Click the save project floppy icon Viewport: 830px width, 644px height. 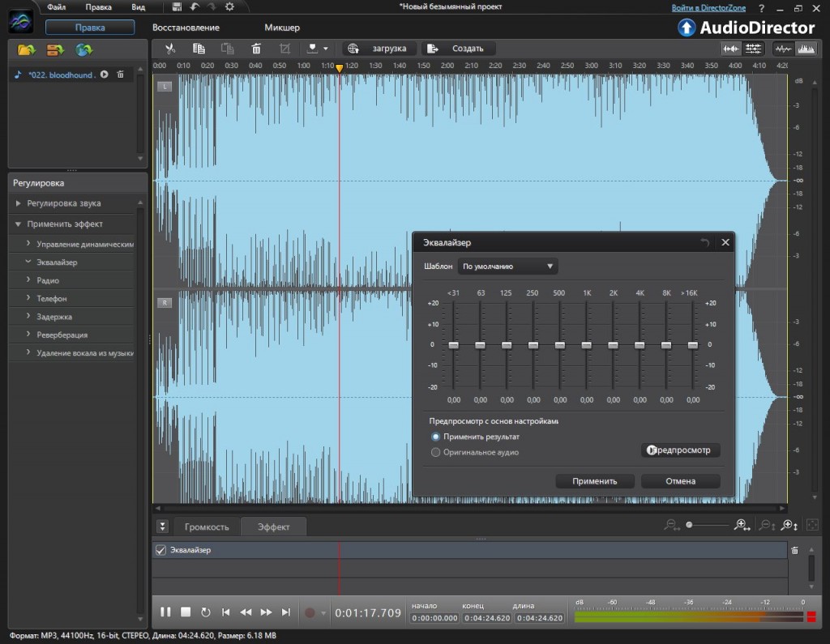[178, 7]
